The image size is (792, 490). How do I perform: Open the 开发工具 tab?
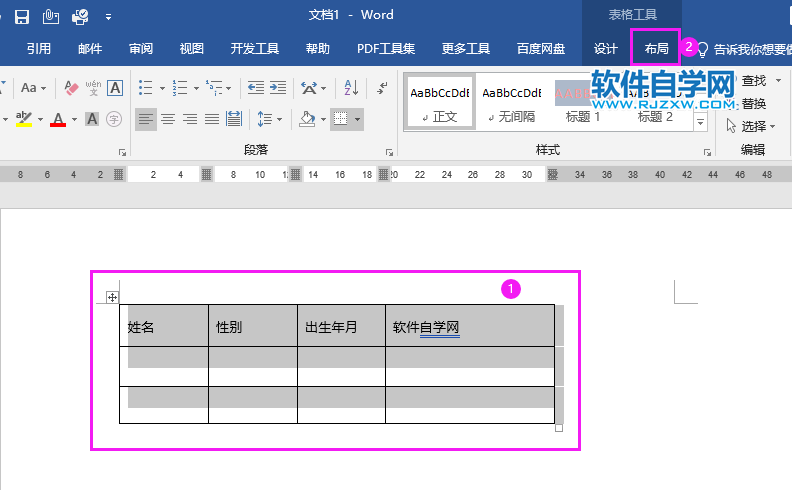click(x=255, y=48)
